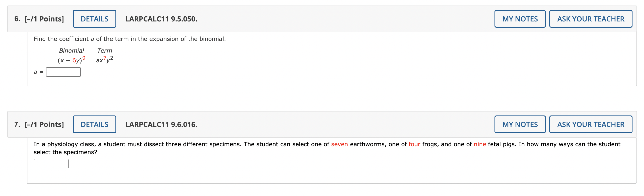Focus the 'a =' answer field
Screen dimensions: 644x196
[x=63, y=72]
